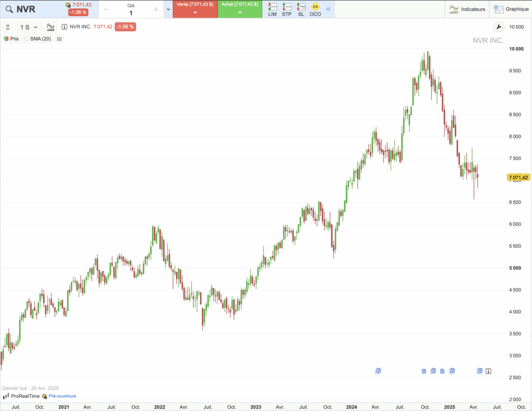Click the yellow 7 071,42 price label
532x411 pixels.
point(518,178)
